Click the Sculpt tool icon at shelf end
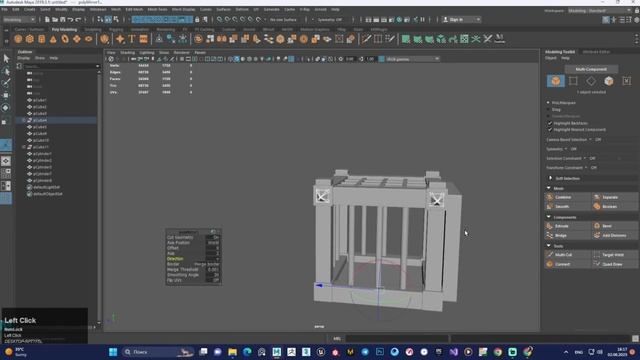This screenshot has width=640, height=360. pyautogui.click(x=500, y=39)
